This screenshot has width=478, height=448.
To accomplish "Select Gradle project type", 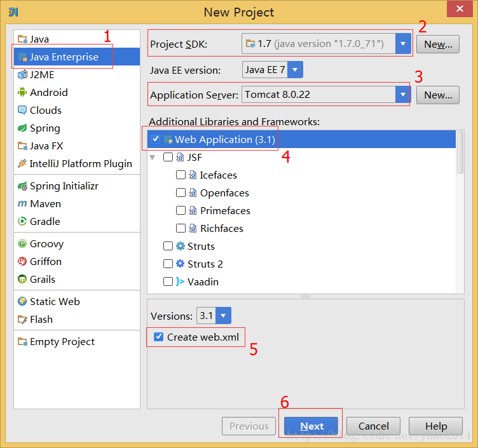I will pyautogui.click(x=77, y=221).
